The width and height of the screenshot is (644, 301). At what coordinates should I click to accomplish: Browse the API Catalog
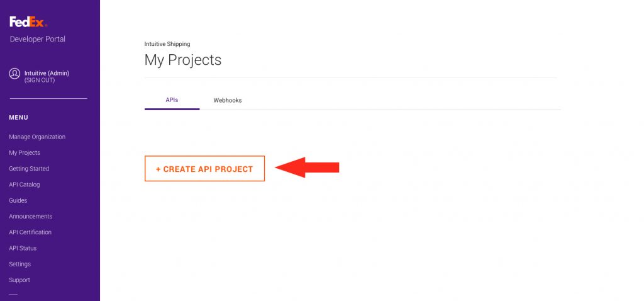coord(25,185)
